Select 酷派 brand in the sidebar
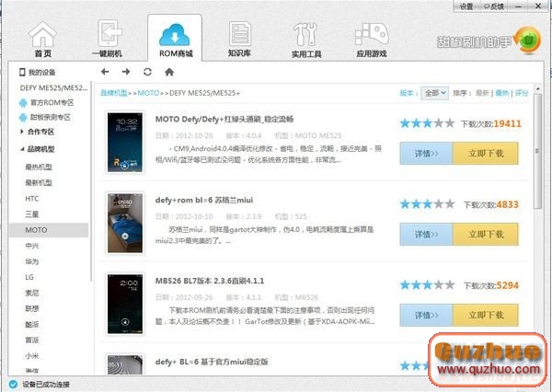The image size is (552, 392). coord(32,325)
